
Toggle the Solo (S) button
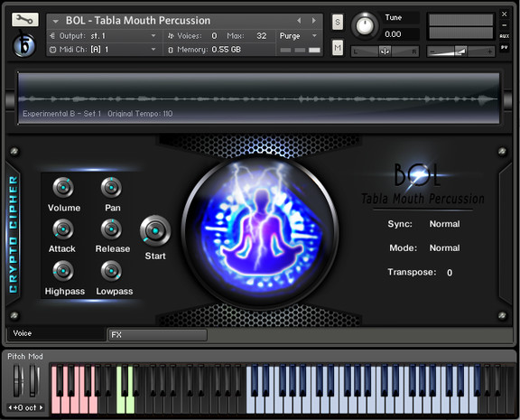point(338,23)
